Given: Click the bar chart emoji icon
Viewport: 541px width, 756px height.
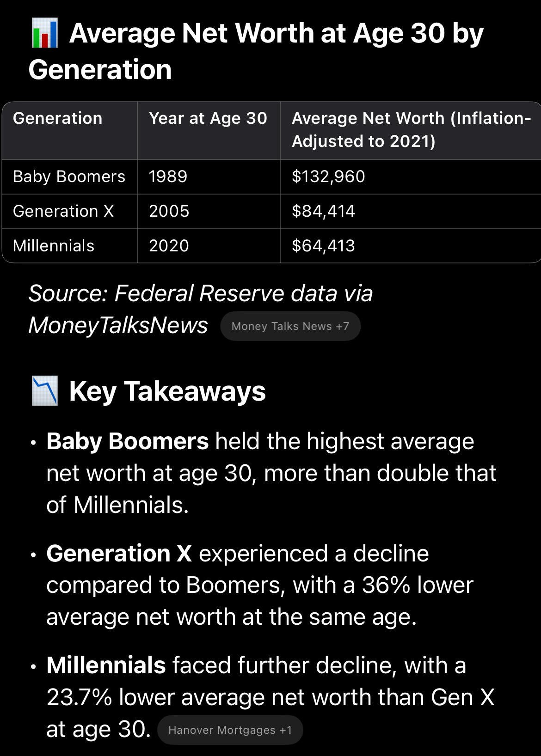Looking at the screenshot, I should [45, 33].
